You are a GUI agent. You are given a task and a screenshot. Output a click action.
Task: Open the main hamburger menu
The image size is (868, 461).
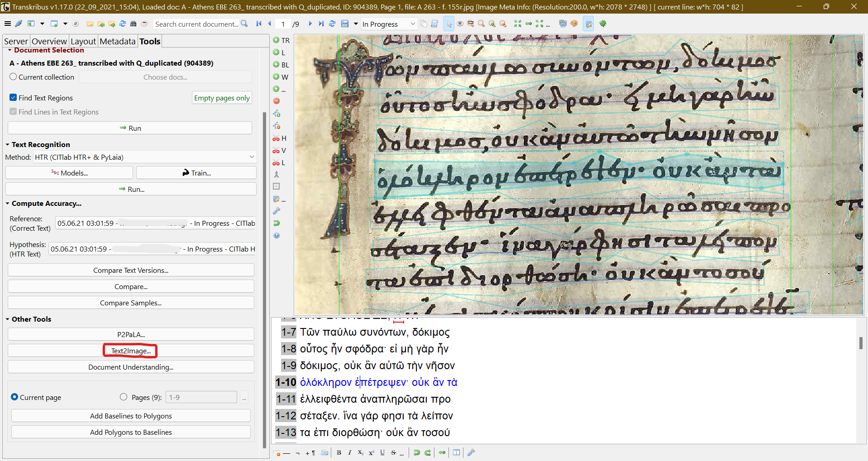(8, 24)
